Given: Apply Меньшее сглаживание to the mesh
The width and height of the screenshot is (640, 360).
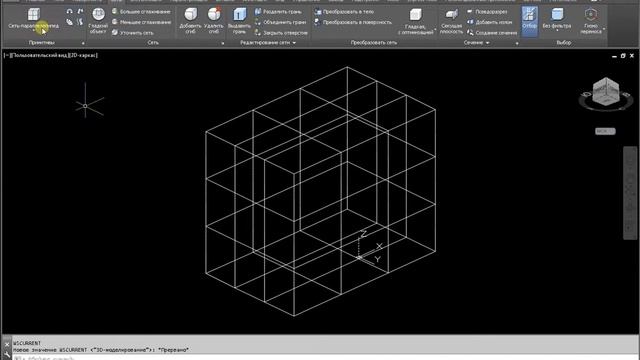Looking at the screenshot, I should [141, 22].
